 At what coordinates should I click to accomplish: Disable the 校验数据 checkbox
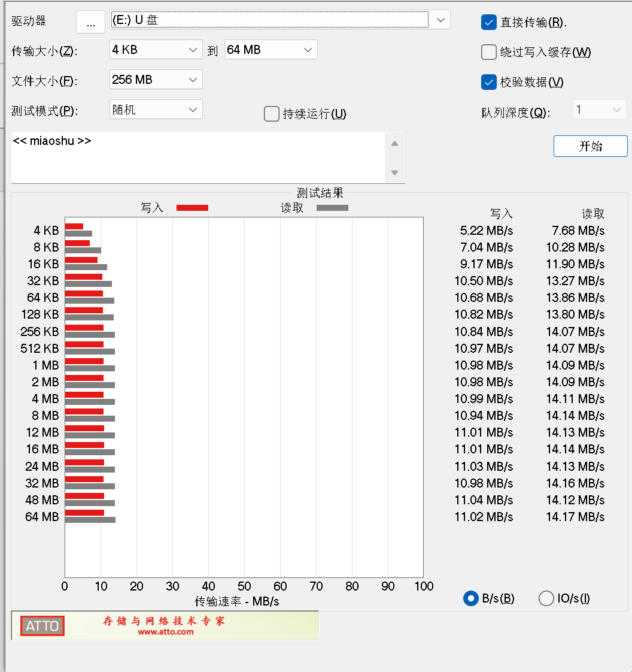click(488, 82)
